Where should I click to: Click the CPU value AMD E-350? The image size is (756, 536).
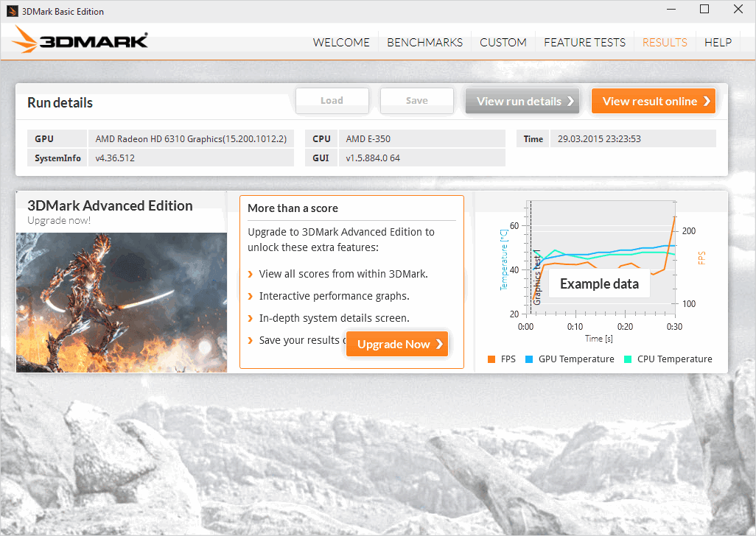click(422, 138)
